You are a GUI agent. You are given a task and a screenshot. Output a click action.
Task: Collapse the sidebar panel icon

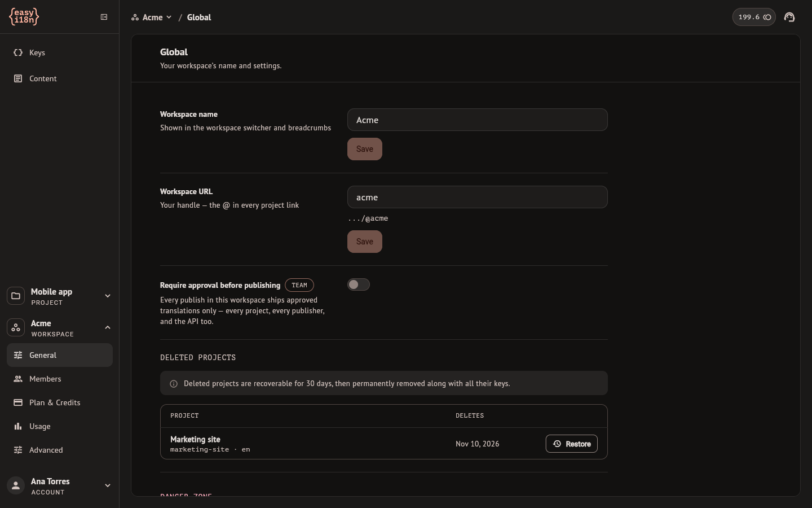[x=104, y=17]
